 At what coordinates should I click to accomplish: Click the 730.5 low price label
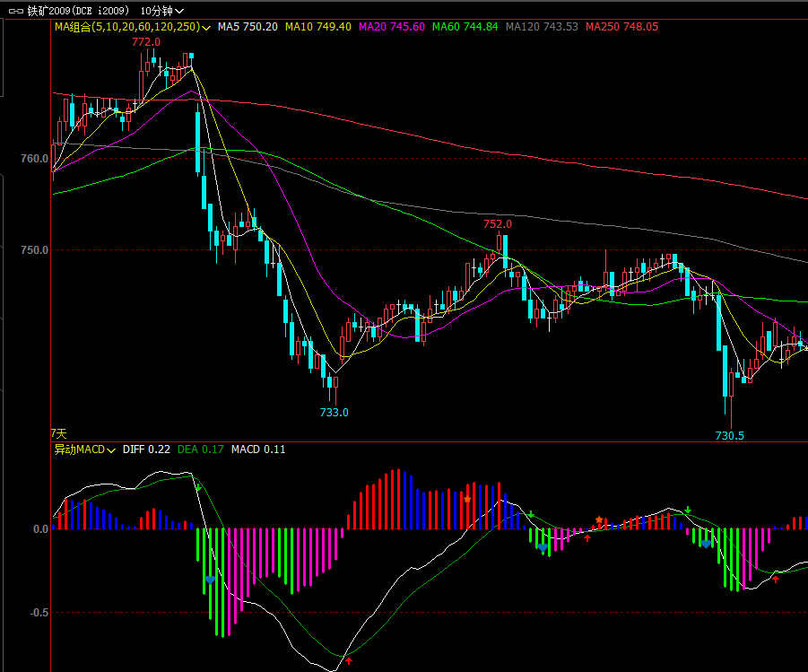[x=730, y=436]
